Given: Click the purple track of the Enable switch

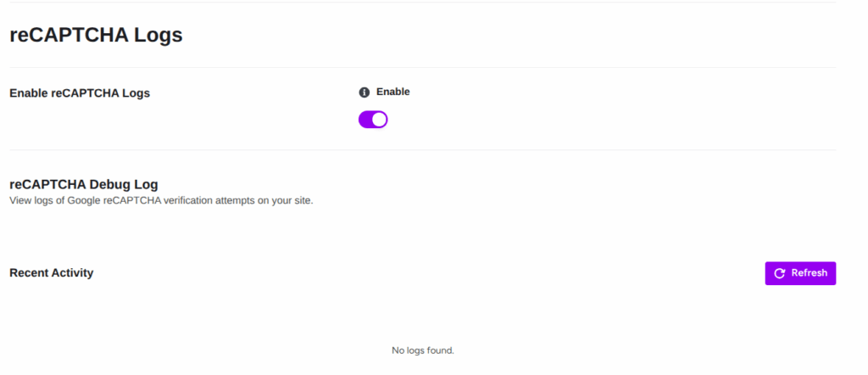Looking at the screenshot, I should pos(365,119).
